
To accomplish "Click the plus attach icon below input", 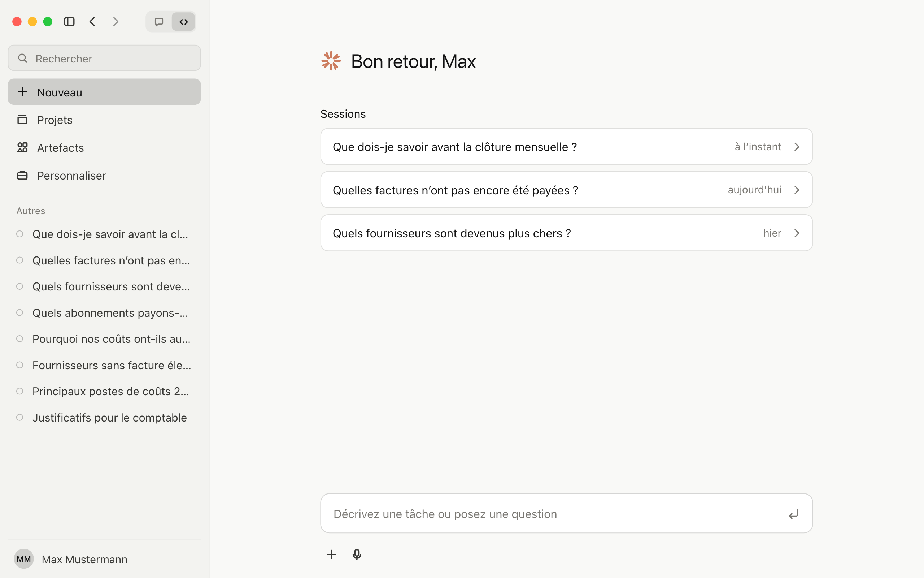I will tap(331, 554).
